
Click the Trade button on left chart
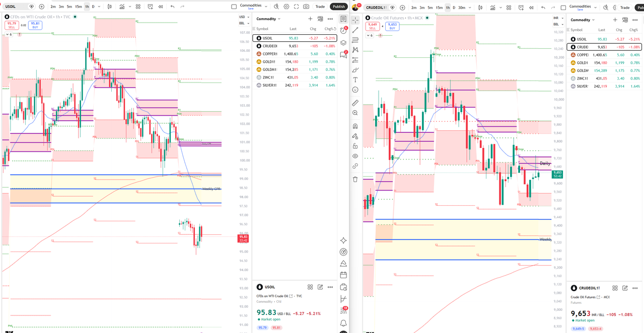(320, 7)
